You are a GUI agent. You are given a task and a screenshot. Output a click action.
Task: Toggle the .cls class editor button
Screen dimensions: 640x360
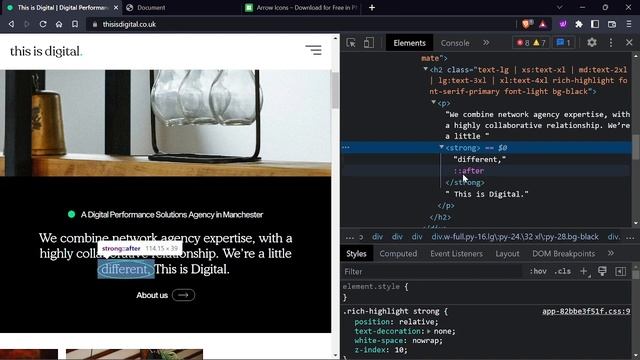(x=563, y=271)
